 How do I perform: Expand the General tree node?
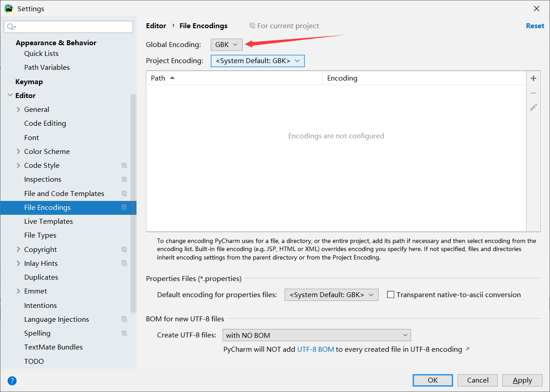click(x=18, y=109)
